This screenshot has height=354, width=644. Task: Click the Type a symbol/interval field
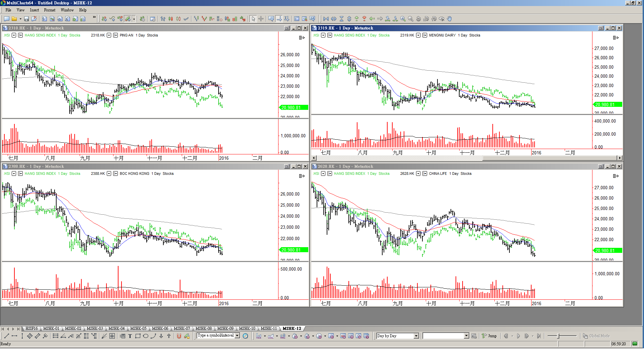point(216,336)
